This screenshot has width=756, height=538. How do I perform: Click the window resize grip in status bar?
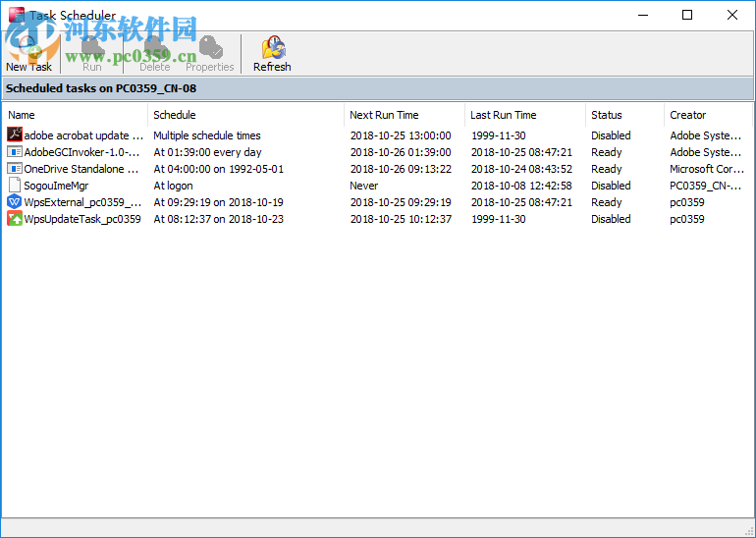point(750,531)
